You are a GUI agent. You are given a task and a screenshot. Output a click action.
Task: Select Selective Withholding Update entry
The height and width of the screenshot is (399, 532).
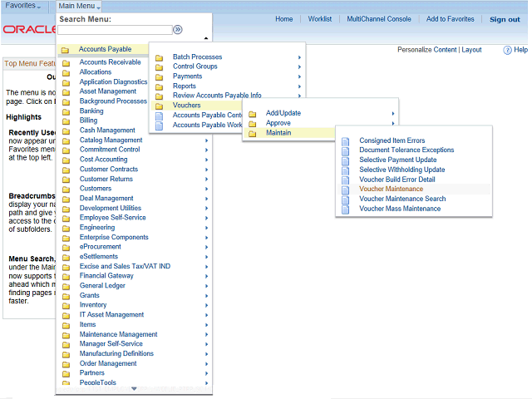click(402, 170)
